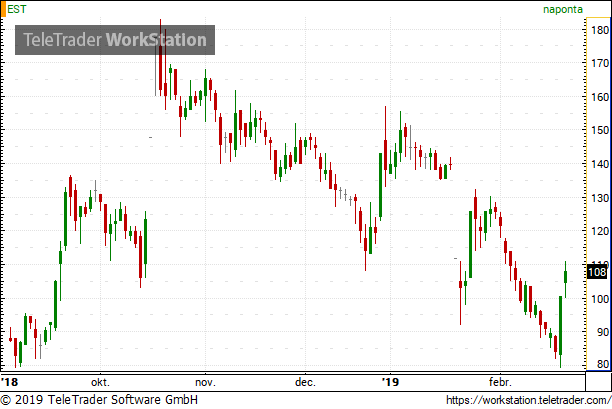The width and height of the screenshot is (612, 409).
Task: Open the workstation.teletrader.com link
Action: [528, 400]
